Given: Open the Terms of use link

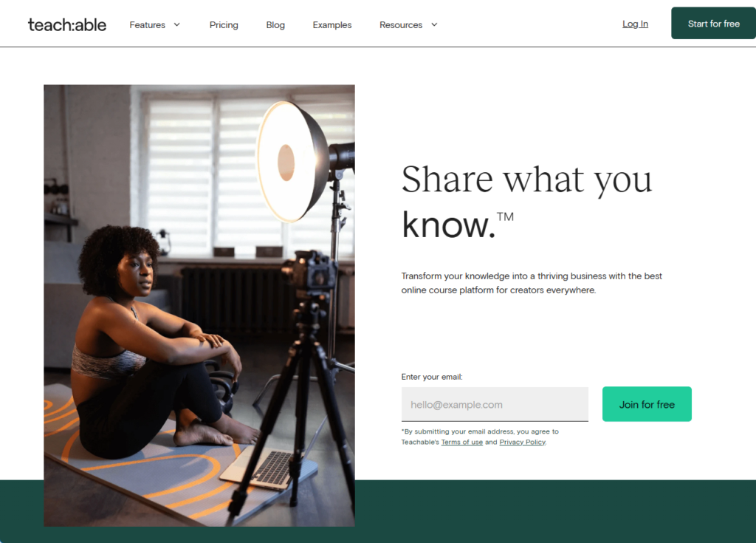Looking at the screenshot, I should pos(462,442).
